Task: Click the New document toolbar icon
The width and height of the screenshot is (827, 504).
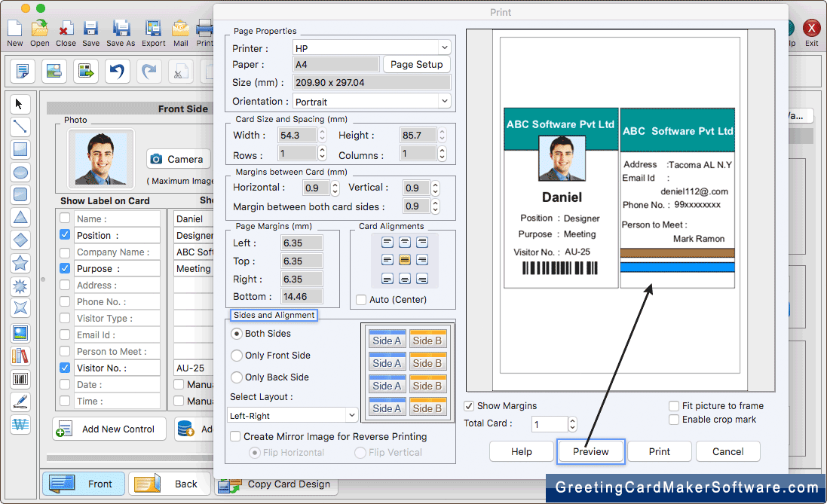Action: (x=15, y=32)
